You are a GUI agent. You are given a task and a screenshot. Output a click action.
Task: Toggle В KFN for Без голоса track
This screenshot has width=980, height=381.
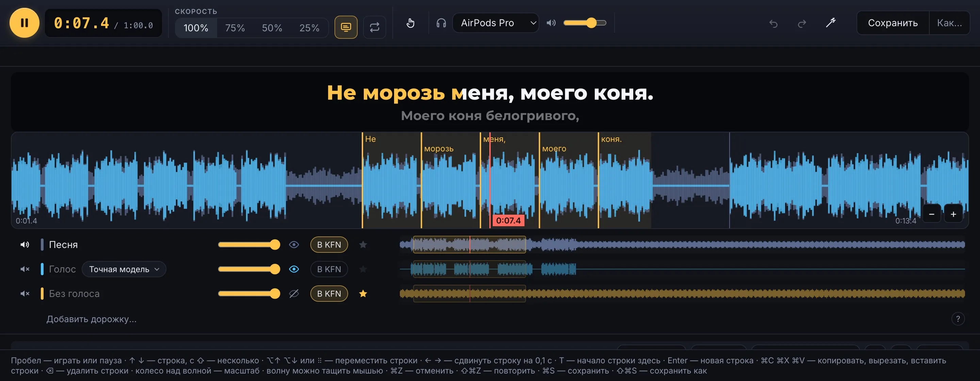(329, 294)
